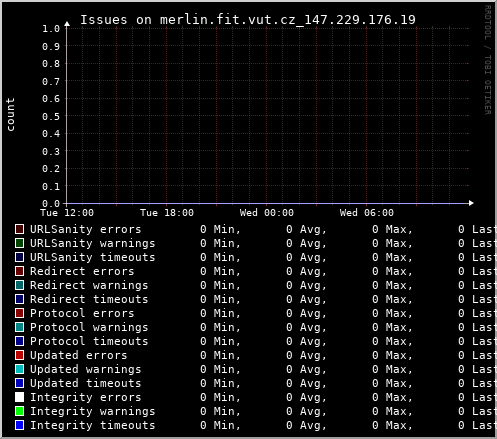Click the URLSanity timeouts legend swatch
The height and width of the screenshot is (439, 497).
(x=20, y=257)
